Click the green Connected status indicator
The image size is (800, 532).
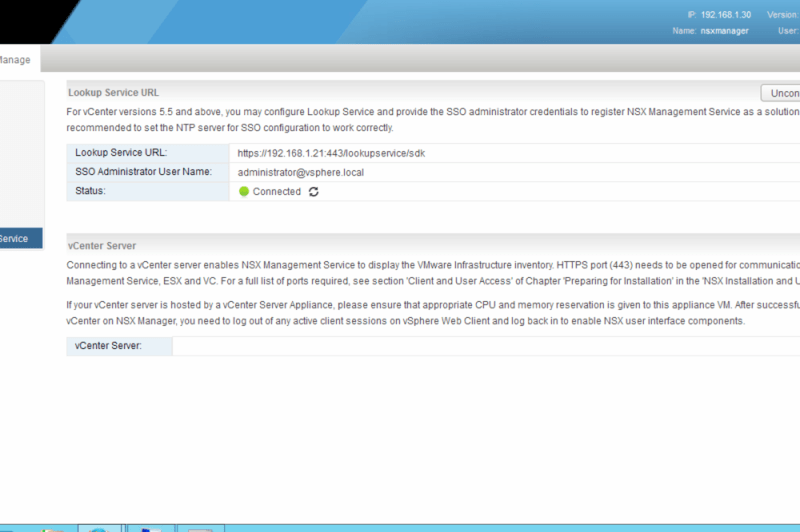pyautogui.click(x=244, y=192)
